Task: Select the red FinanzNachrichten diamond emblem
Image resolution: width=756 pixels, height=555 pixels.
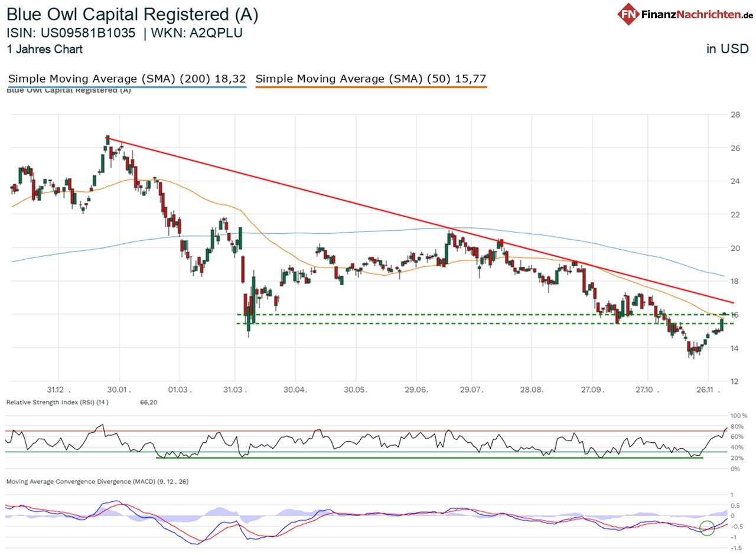Action: click(628, 14)
